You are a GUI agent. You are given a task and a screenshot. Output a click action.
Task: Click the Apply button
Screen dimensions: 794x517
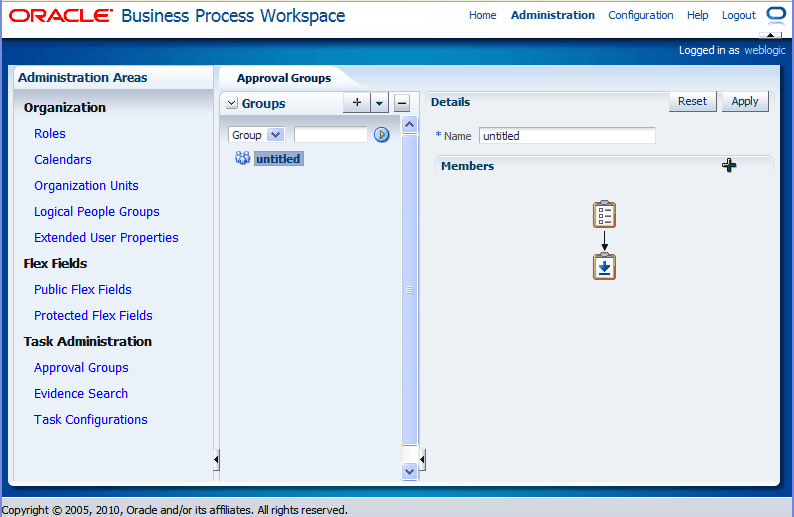click(x=745, y=101)
